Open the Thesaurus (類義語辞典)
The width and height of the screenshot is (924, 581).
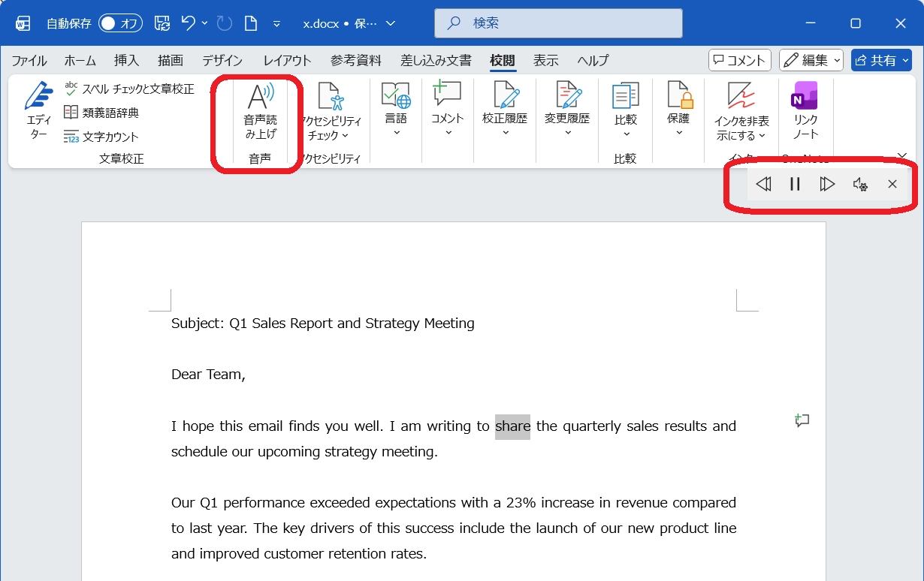[101, 113]
